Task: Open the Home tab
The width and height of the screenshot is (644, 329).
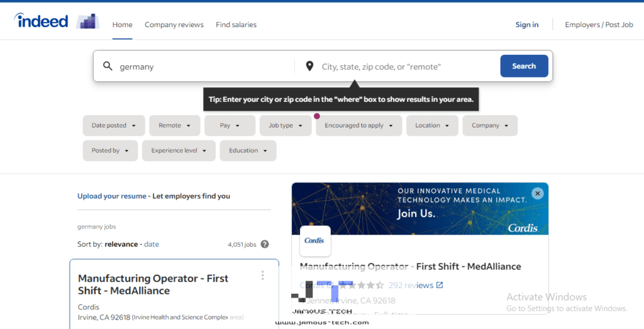Action: (x=123, y=25)
